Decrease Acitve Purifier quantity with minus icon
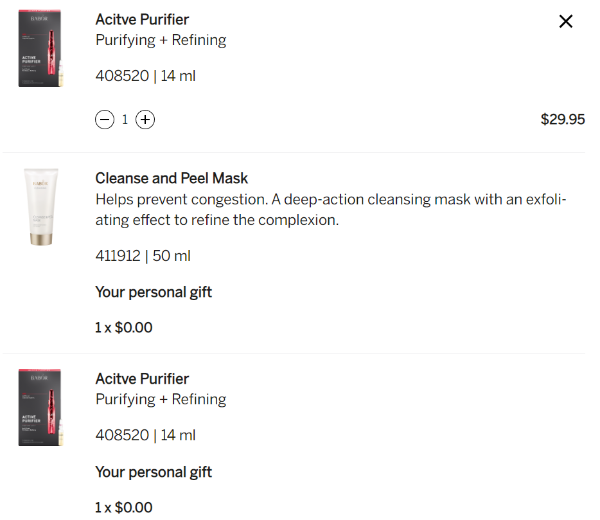 click(x=104, y=120)
